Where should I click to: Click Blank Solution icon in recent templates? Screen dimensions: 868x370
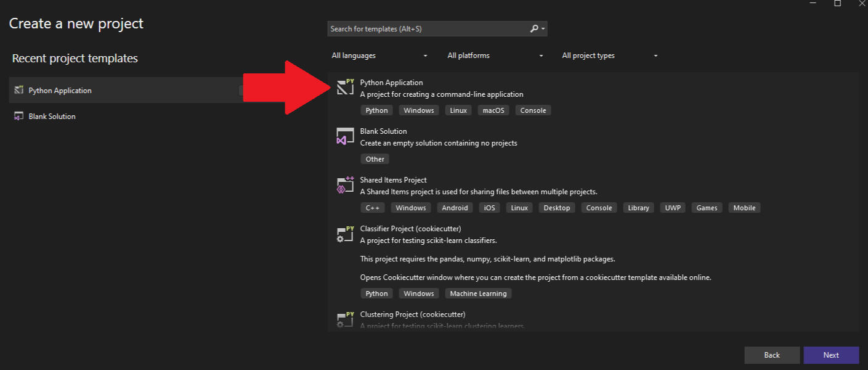(18, 117)
